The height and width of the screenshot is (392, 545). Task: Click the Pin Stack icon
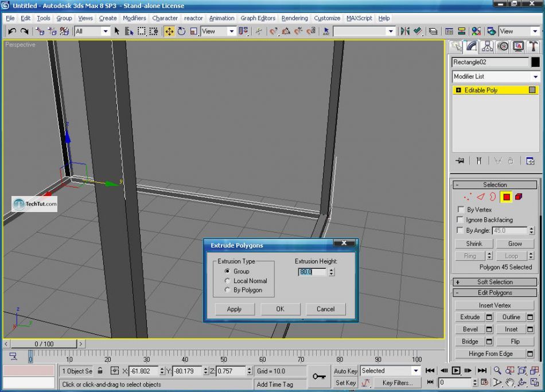(460, 161)
